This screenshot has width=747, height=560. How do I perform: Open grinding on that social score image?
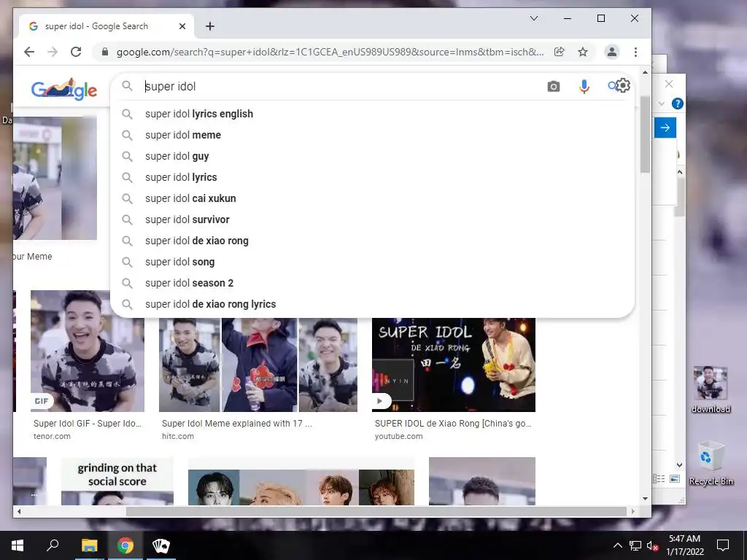(x=117, y=481)
